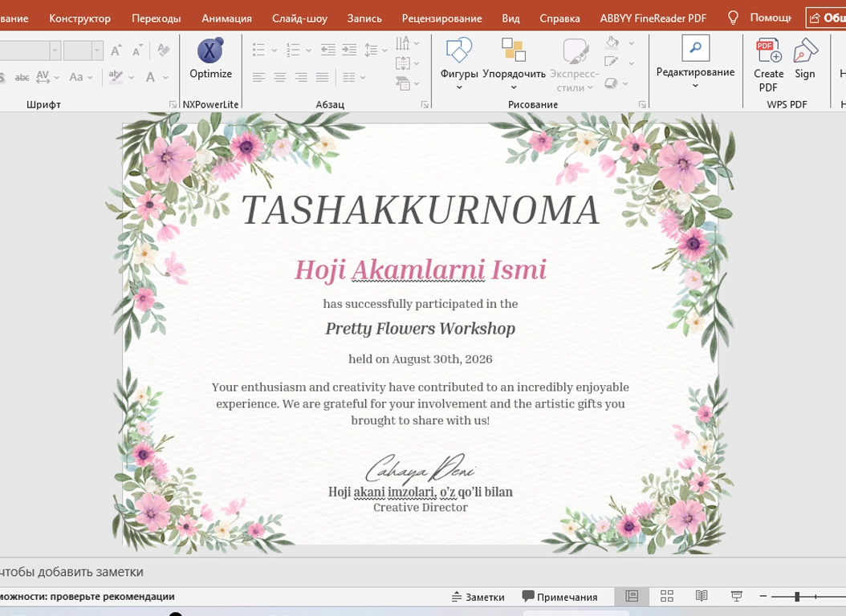The height and width of the screenshot is (616, 846).
Task: Click the numbered list icon
Action: [293, 50]
